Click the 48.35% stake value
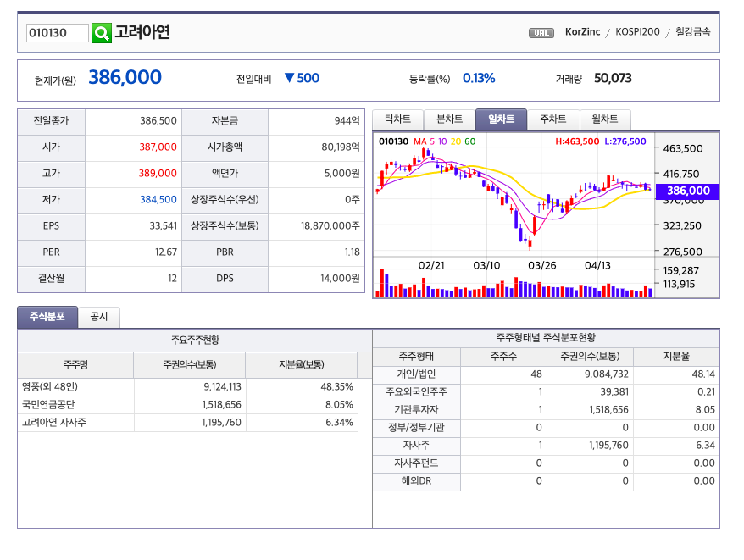Screen dimensions: 744x560 click(x=336, y=387)
